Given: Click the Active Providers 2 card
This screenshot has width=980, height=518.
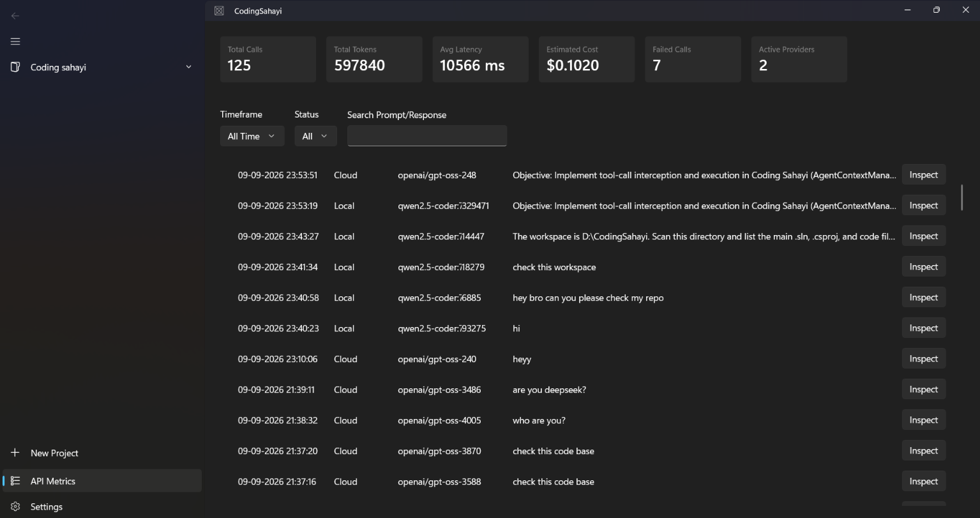Looking at the screenshot, I should (x=799, y=59).
